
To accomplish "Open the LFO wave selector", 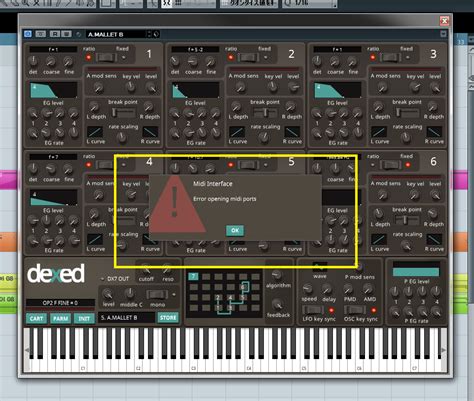I will tap(320, 267).
